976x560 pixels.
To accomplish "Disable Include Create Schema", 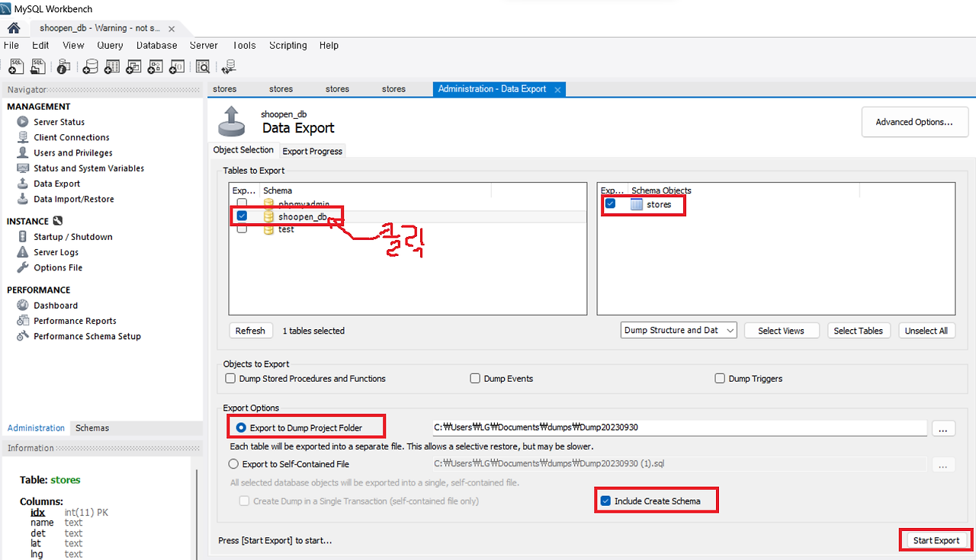I will coord(605,500).
